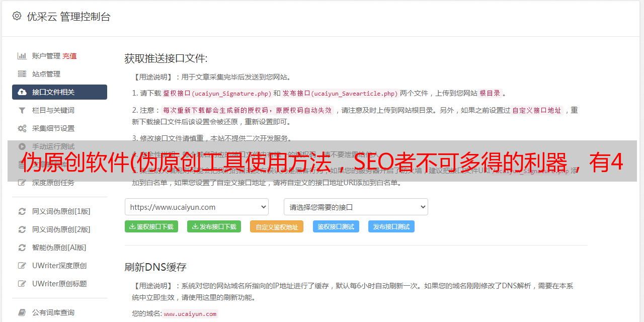Open the https://www.ucaiyun.com site dropdown
Screen dimensions: 644x322
click(196, 207)
